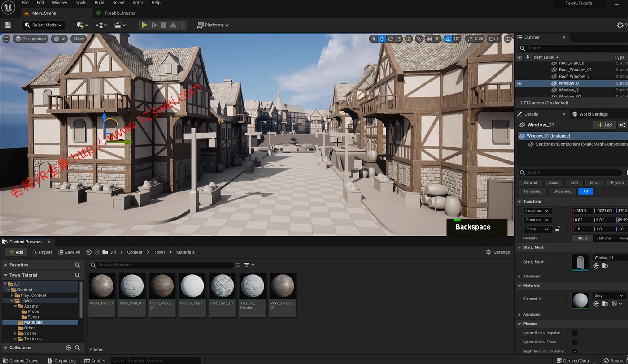Open the Grey material dropdown
Viewport: 628px width, 364px height.
click(609, 296)
